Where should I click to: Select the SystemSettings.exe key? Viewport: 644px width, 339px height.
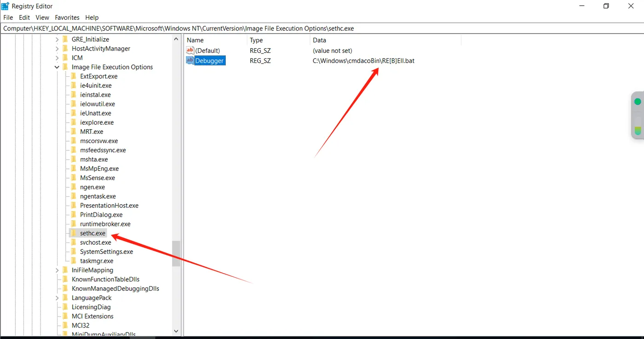[106, 252]
